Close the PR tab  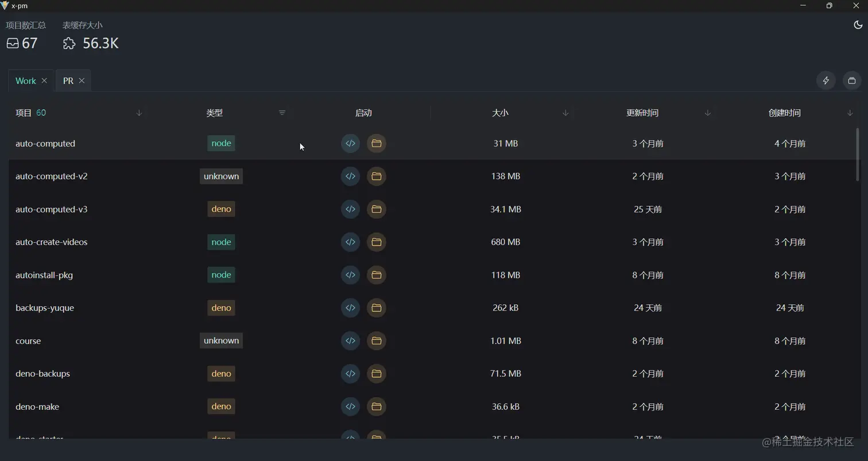pyautogui.click(x=82, y=81)
